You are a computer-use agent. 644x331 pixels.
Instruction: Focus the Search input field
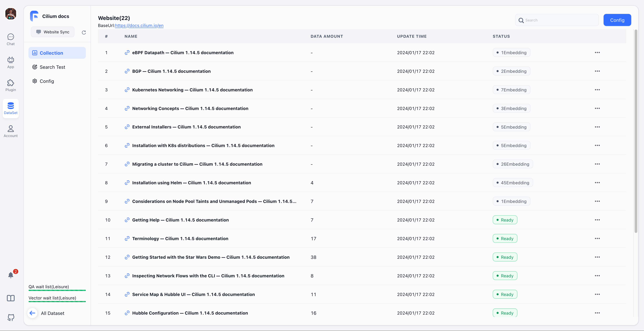(560, 20)
